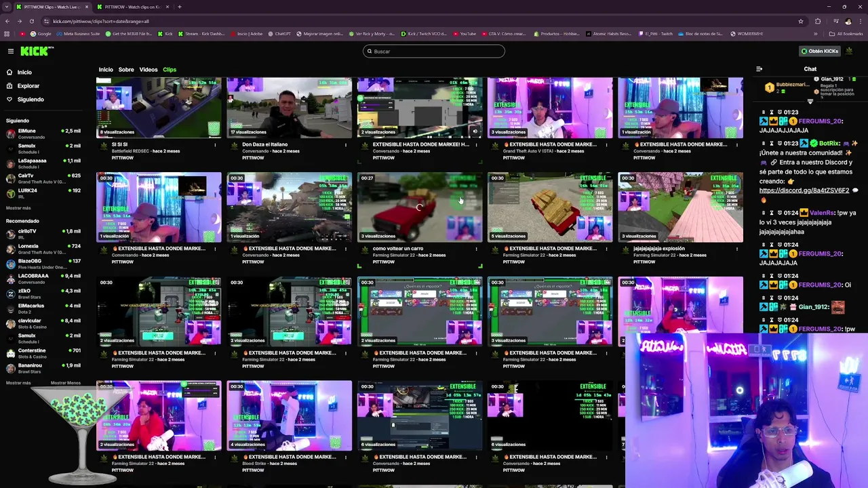Go back in browser history

pyautogui.click(x=7, y=21)
